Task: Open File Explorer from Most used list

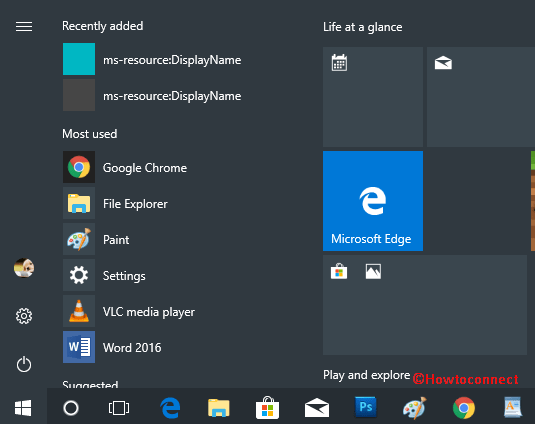Action: [115, 203]
